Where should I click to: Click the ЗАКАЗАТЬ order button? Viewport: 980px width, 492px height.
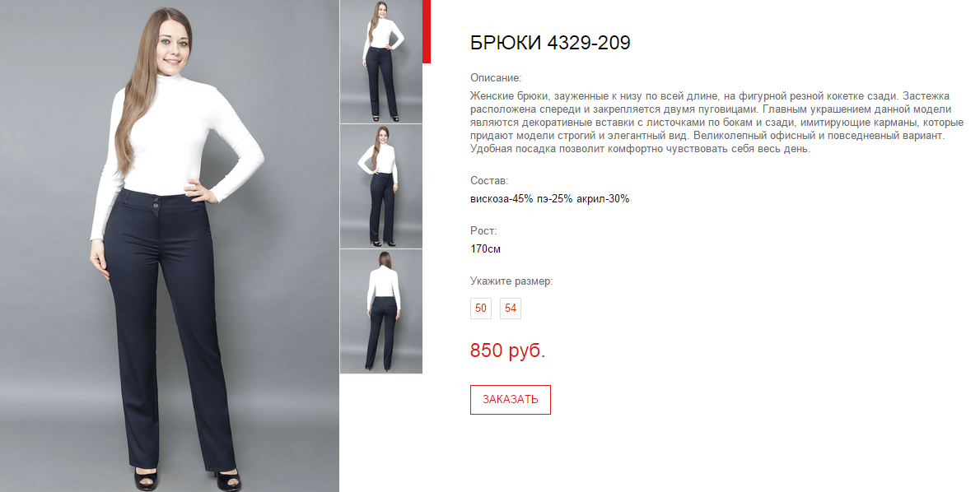(x=510, y=400)
